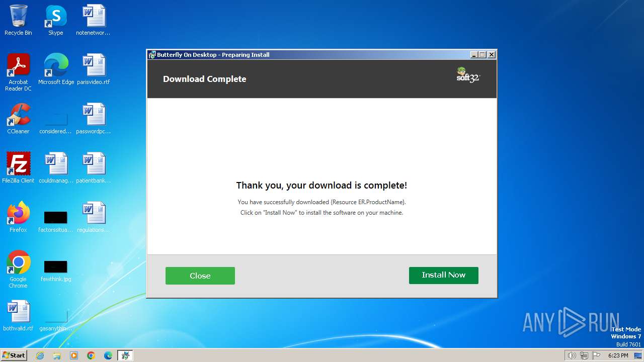Click the network tray icon

(584, 355)
